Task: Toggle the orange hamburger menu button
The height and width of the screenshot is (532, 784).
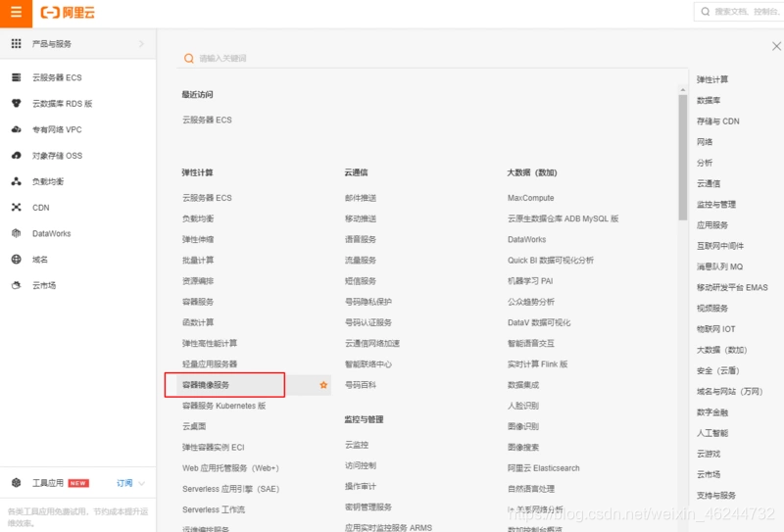Action: (x=16, y=13)
